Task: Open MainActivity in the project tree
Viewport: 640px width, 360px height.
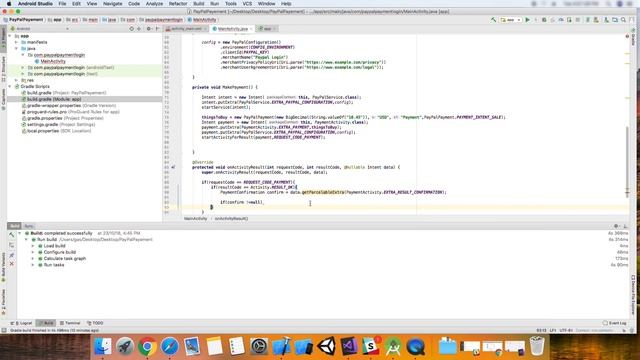Action: point(53,61)
